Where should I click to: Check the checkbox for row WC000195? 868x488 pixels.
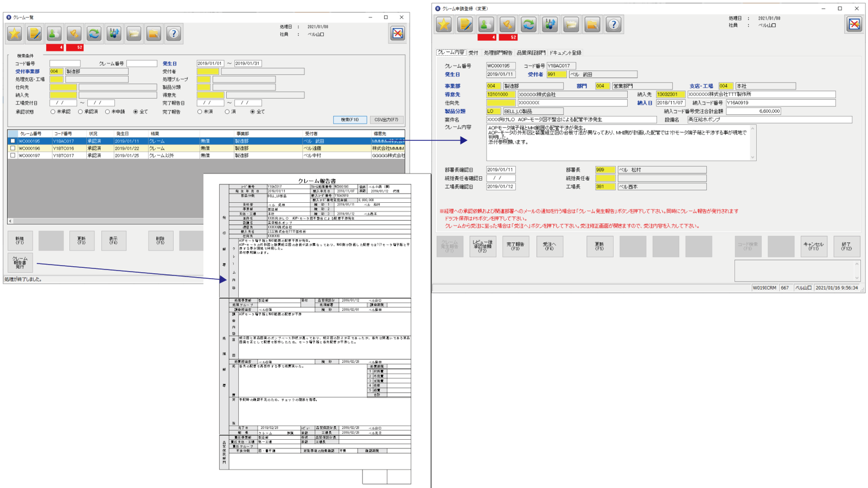[x=12, y=141]
